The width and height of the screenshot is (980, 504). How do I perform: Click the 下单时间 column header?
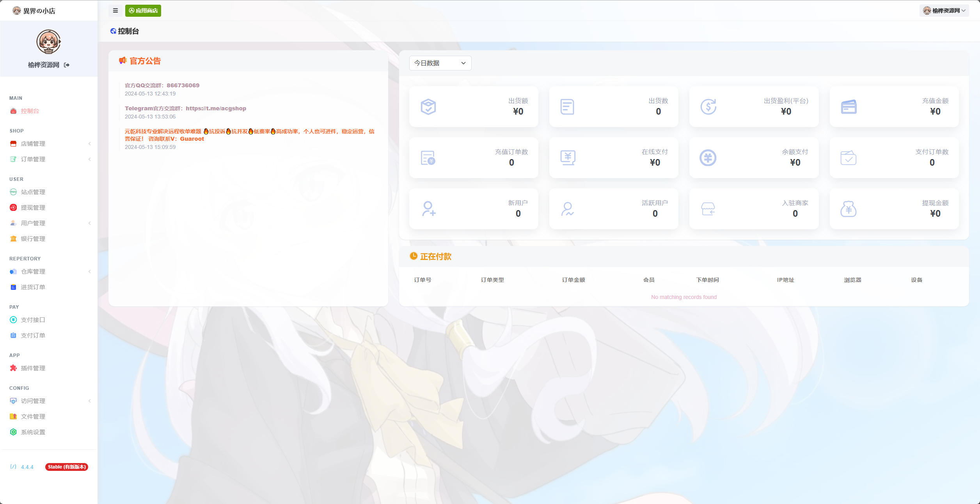[708, 280]
